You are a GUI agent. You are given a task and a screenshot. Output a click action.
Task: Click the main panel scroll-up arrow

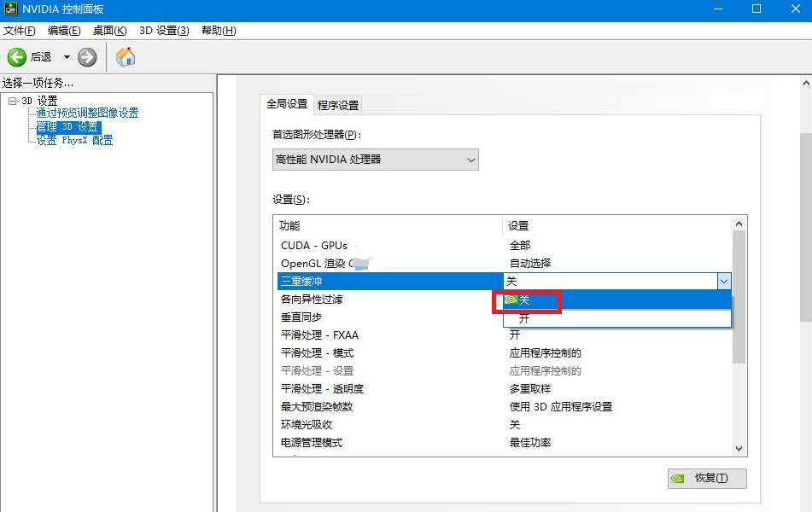pos(806,83)
